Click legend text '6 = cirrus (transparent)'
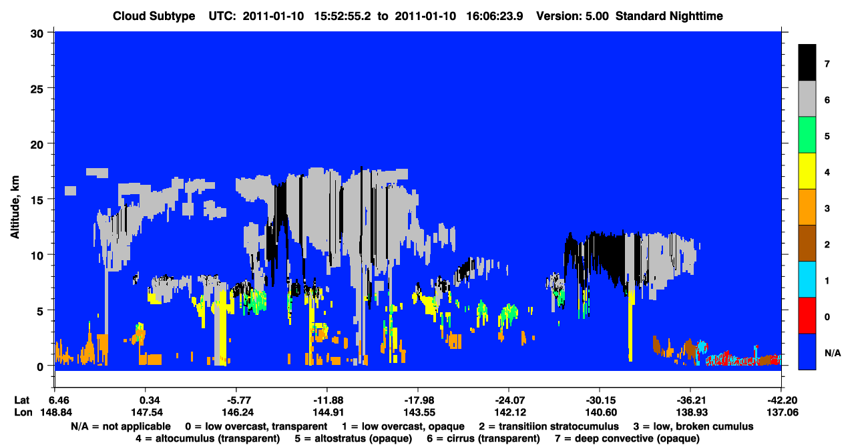Image resolution: width=868 pixels, height=445 pixels. [483, 438]
